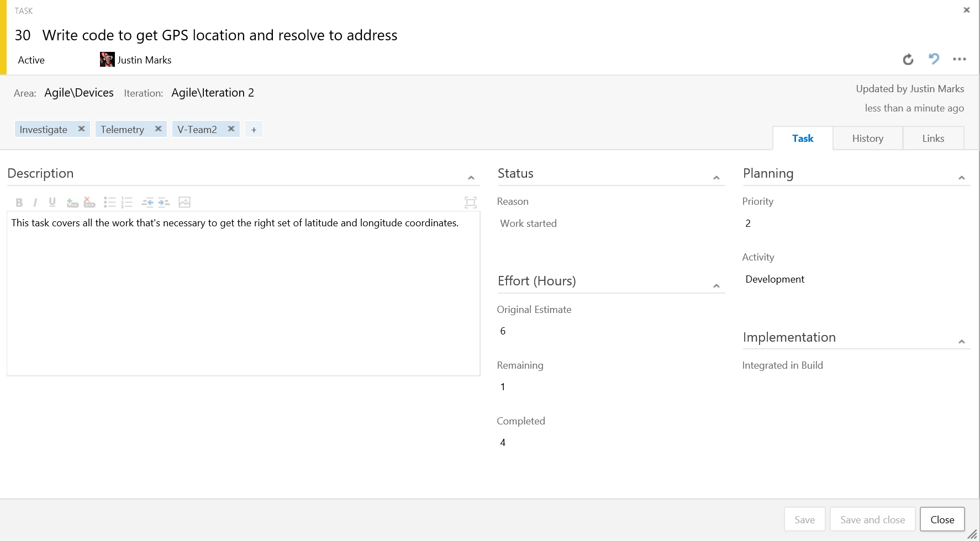Insert image into description
This screenshot has width=980, height=542.
185,203
